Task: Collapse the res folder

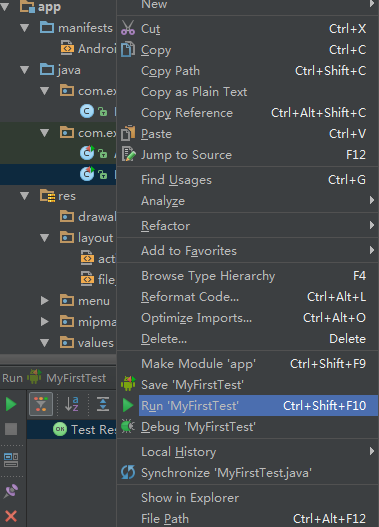Action: tap(25, 196)
